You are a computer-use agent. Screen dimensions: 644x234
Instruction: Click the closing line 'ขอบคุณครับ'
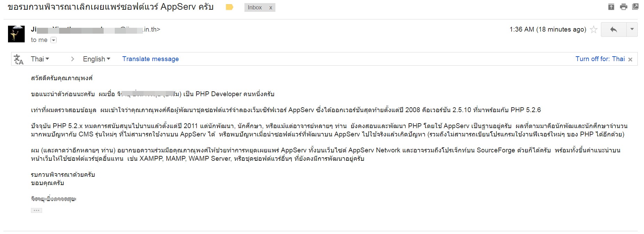click(x=47, y=183)
